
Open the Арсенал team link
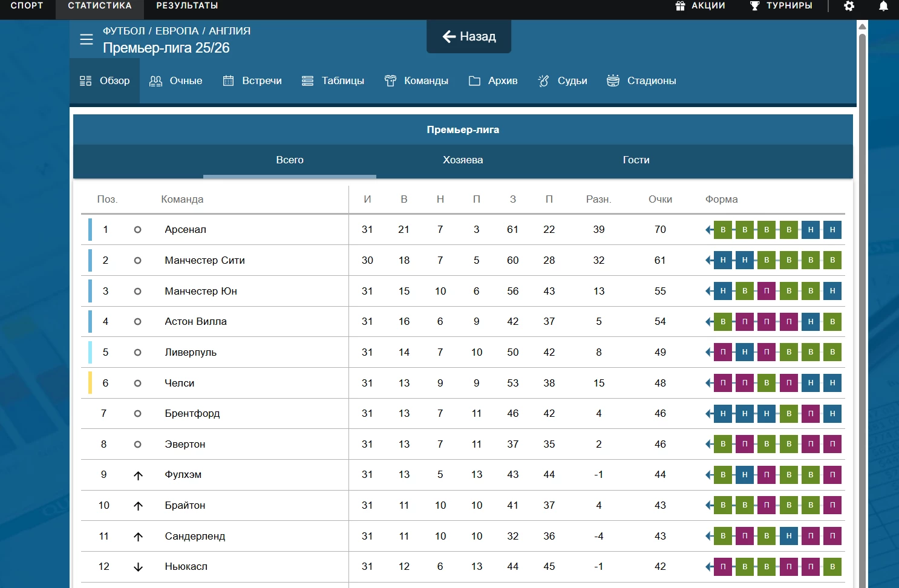point(186,230)
